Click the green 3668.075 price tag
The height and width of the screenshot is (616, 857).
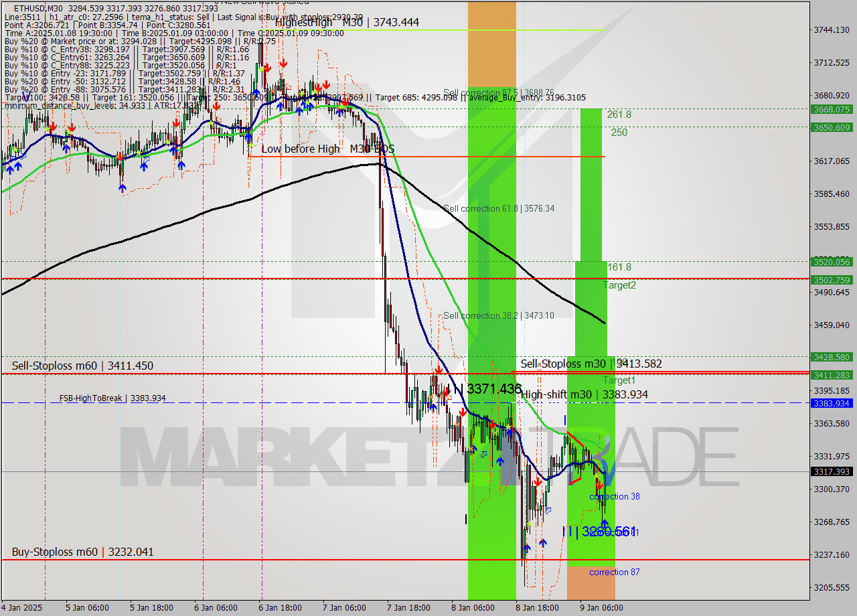[x=832, y=109]
